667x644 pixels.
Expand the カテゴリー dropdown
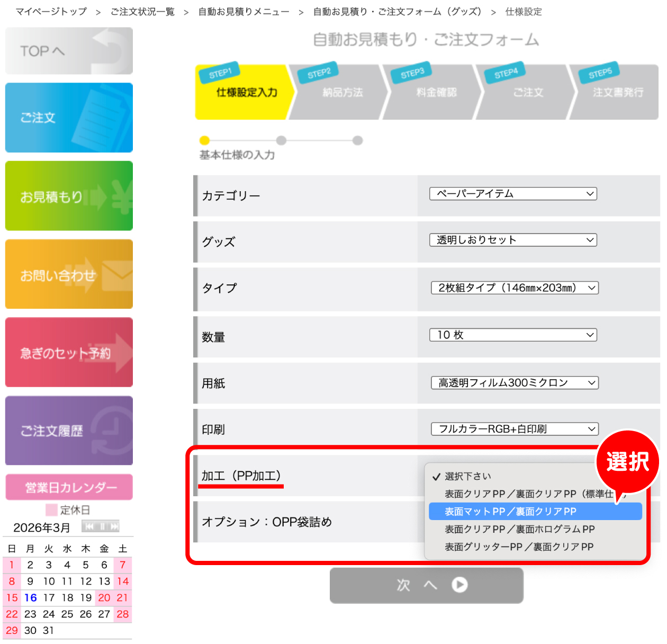click(x=512, y=194)
